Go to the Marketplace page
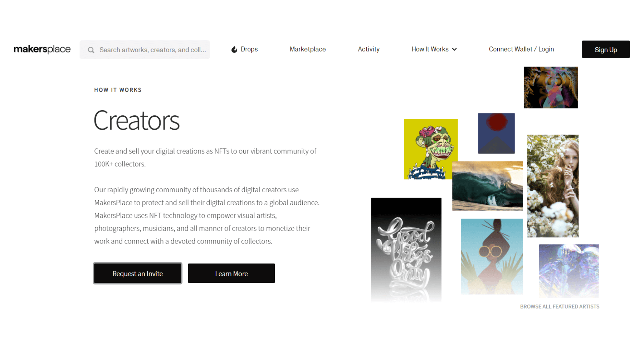This screenshot has height=358, width=644. (308, 49)
